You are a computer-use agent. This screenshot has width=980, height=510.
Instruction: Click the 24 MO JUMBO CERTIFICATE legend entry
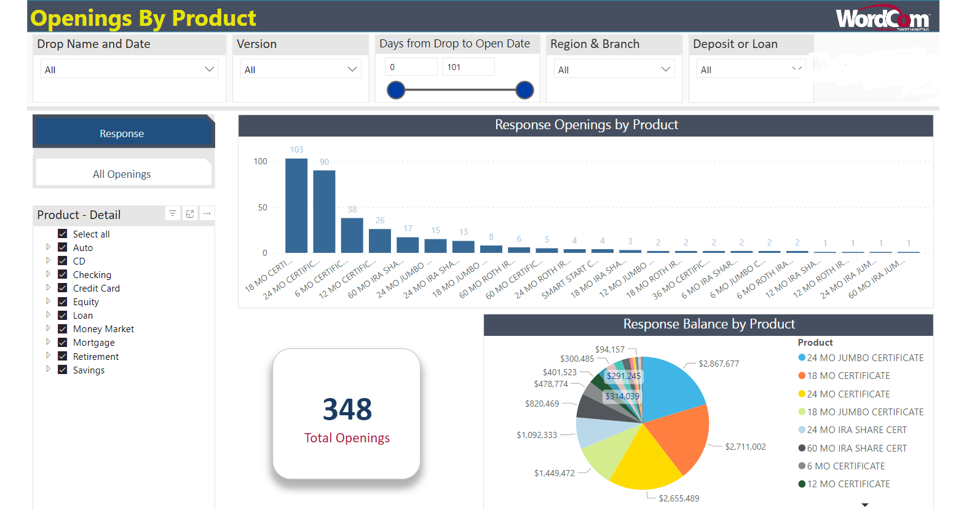pos(861,358)
